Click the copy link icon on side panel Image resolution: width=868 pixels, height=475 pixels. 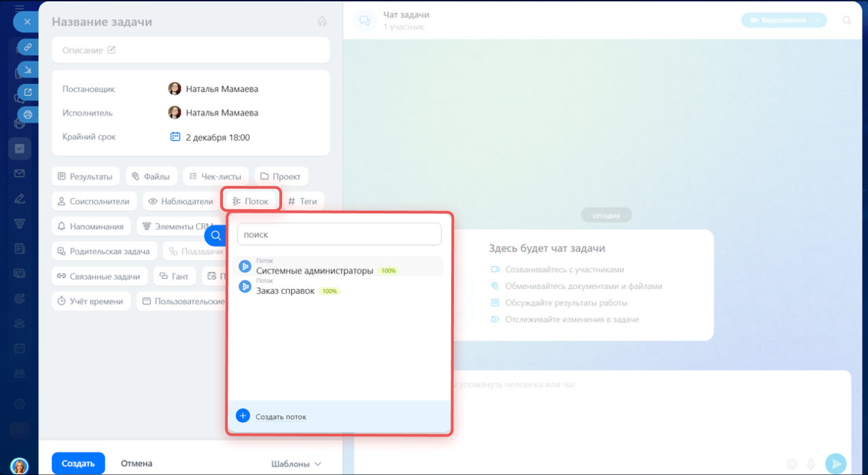click(28, 47)
